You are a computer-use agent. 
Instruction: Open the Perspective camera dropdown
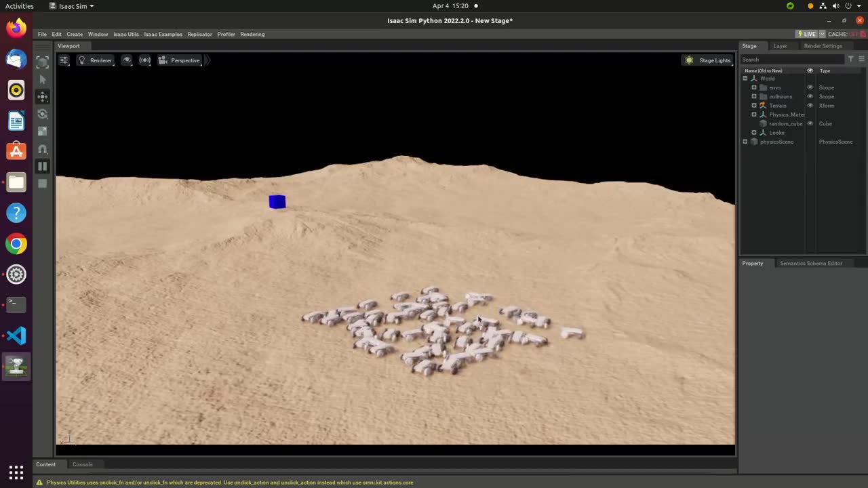179,60
